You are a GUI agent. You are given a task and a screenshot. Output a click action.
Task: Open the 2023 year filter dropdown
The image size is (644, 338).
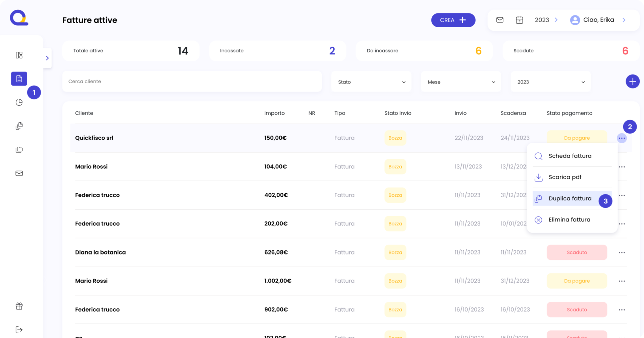[x=550, y=82]
